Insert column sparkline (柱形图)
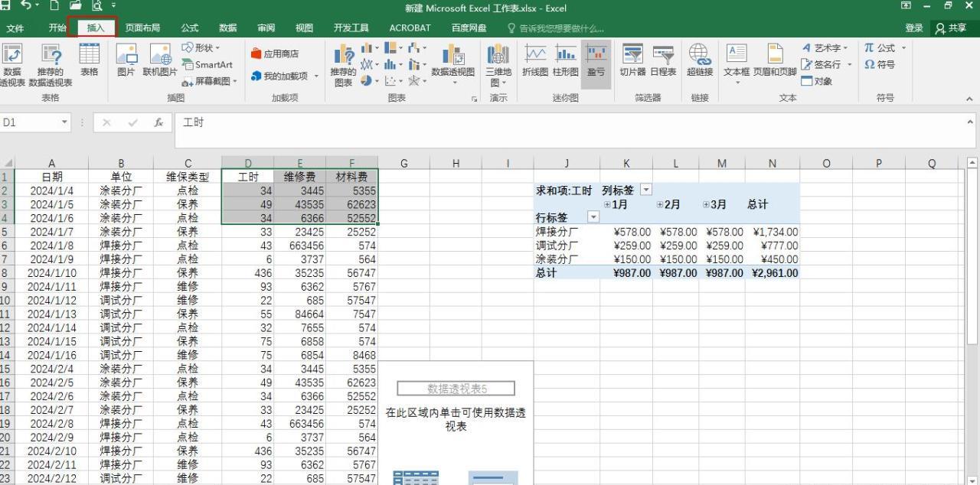This screenshot has width=980, height=485. point(566,60)
